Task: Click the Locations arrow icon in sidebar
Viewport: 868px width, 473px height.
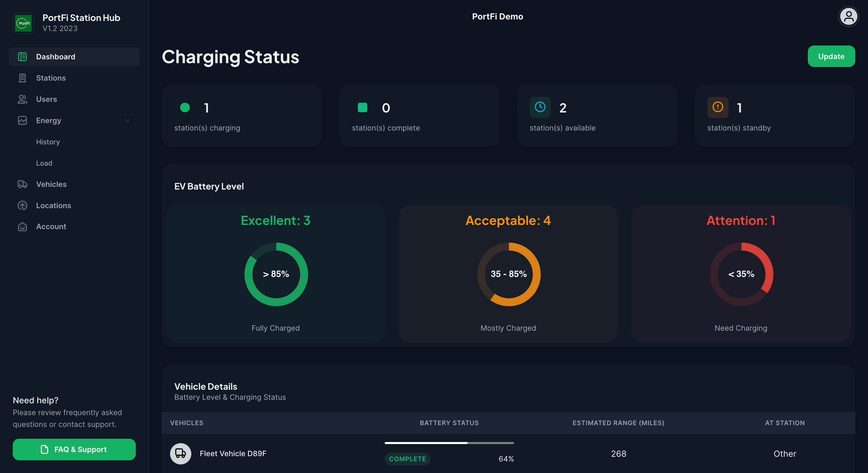Action: tap(22, 206)
